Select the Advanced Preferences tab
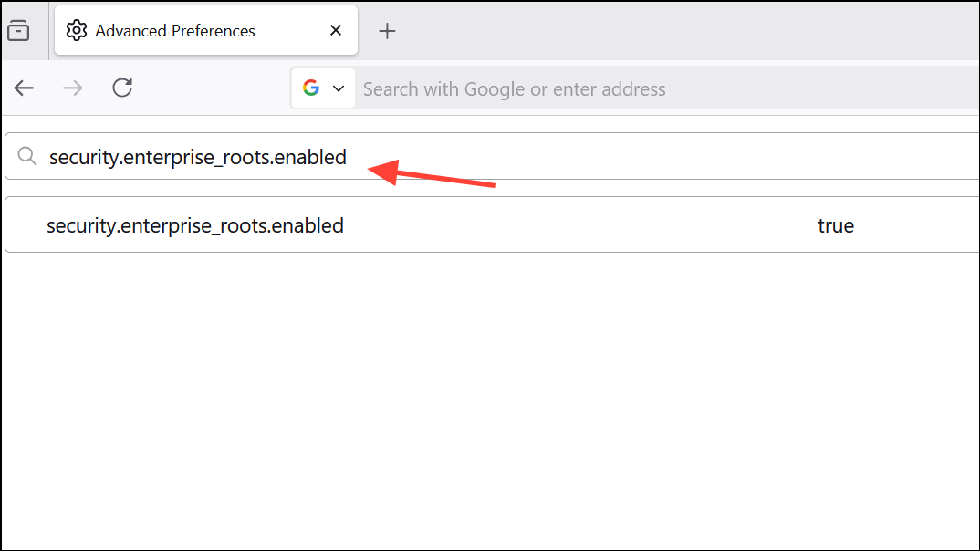Viewport: 980px width, 551px height. pos(173,30)
